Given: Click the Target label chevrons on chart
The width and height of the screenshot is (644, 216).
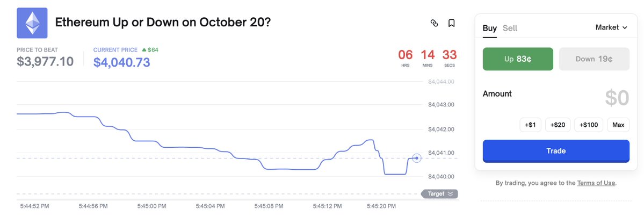Looking at the screenshot, I should pyautogui.click(x=450, y=193).
